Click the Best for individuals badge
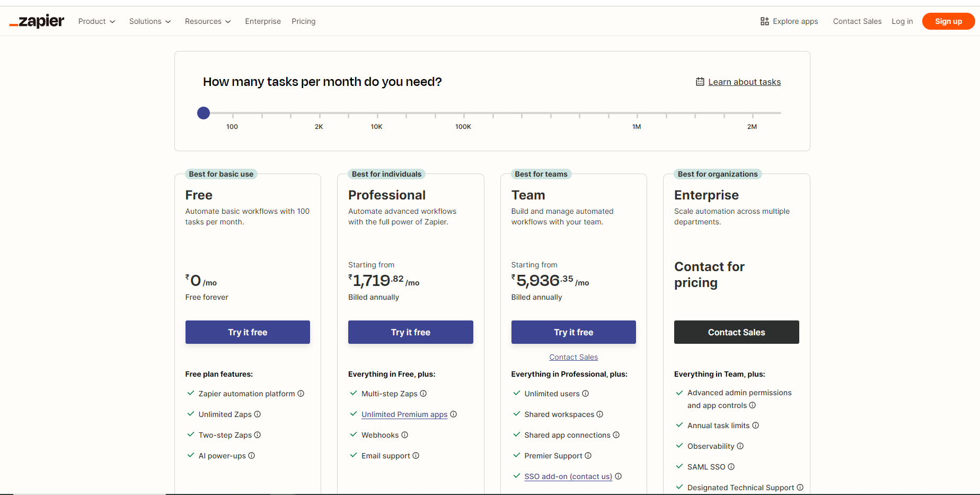The image size is (980, 495). click(387, 174)
